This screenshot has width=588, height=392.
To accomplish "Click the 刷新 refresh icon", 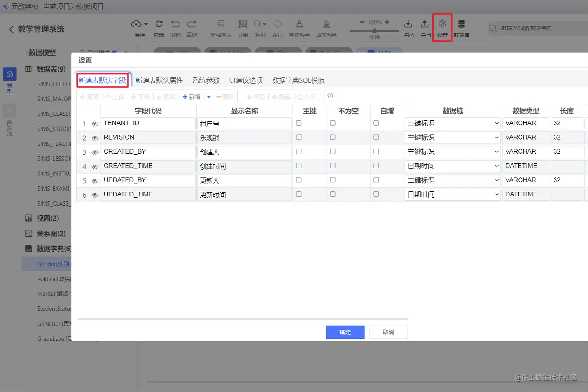I will 159,24.
